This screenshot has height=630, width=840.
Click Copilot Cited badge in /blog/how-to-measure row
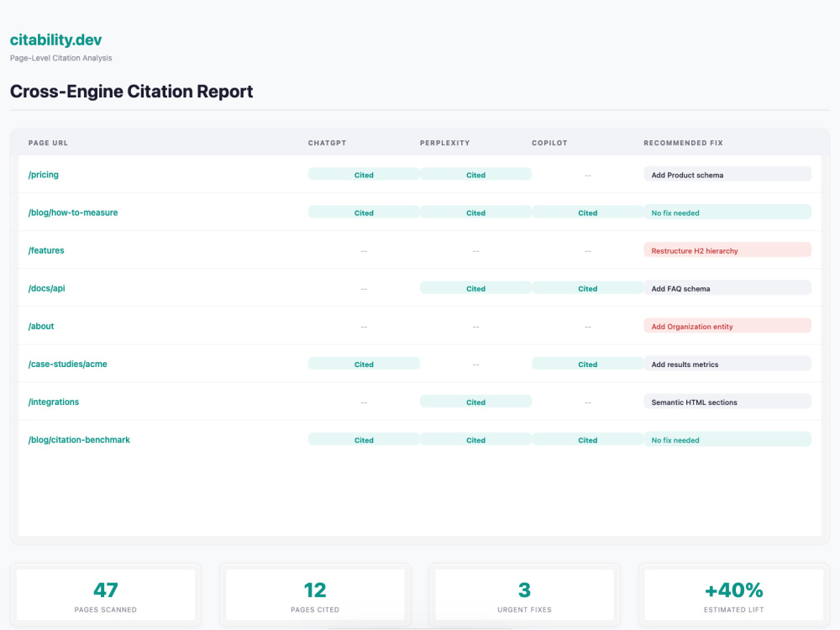click(588, 213)
